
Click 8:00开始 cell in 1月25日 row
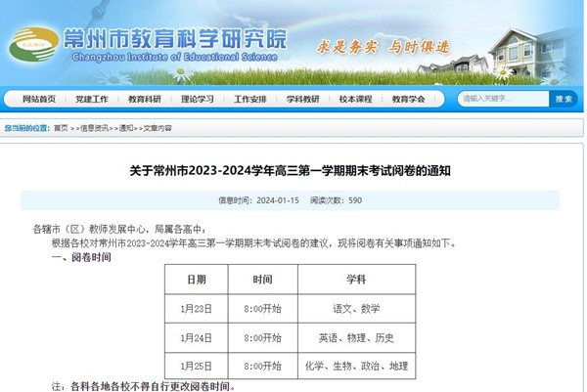(x=263, y=366)
